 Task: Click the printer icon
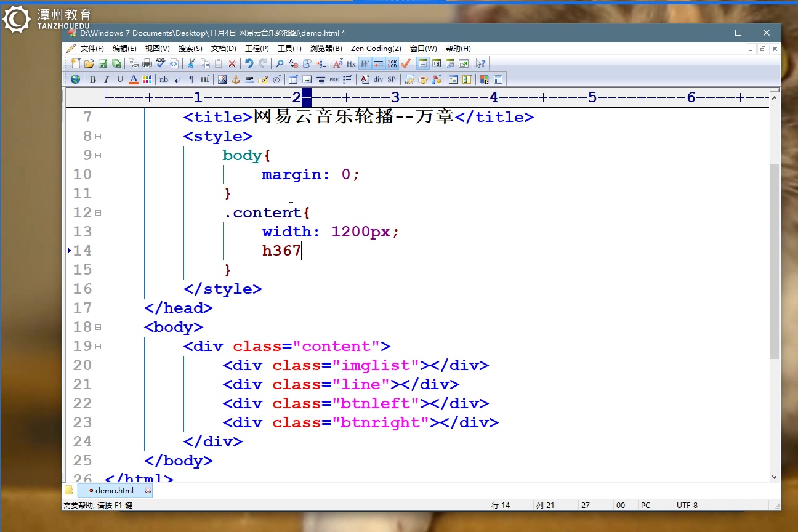[147, 63]
